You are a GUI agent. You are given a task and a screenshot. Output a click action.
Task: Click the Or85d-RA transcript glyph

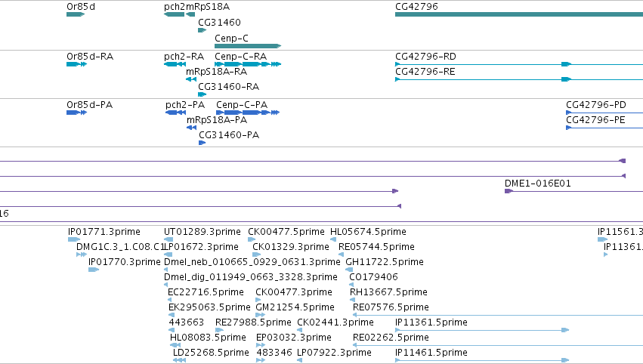(76, 64)
